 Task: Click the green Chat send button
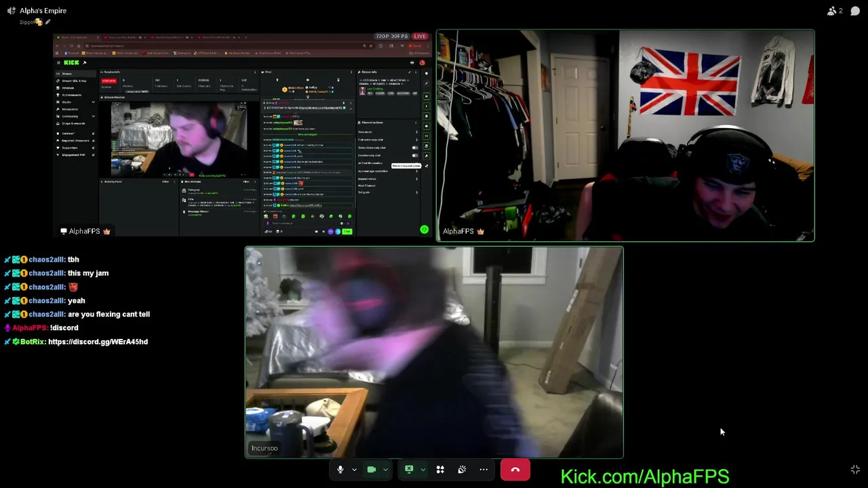pos(347,232)
